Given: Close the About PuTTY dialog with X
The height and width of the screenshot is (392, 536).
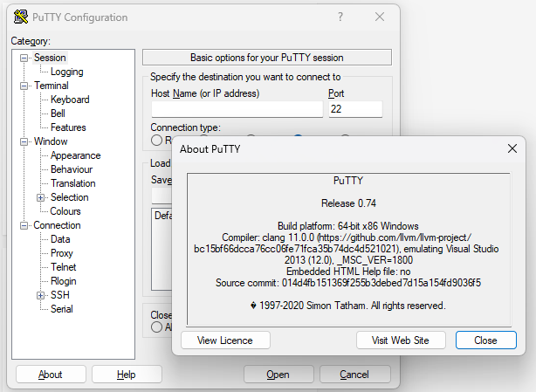Looking at the screenshot, I should point(512,148).
